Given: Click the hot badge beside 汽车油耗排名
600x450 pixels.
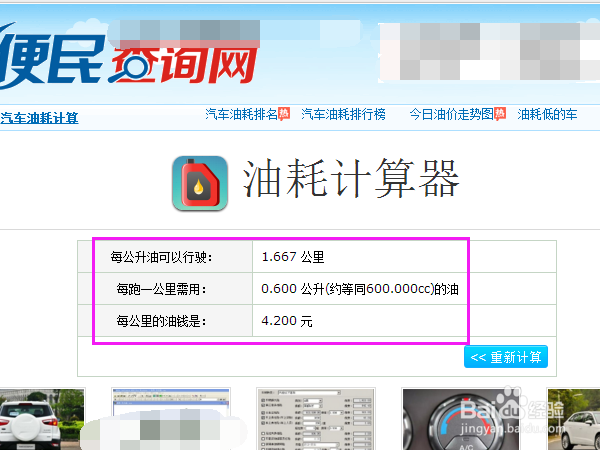Looking at the screenshot, I should (284, 114).
